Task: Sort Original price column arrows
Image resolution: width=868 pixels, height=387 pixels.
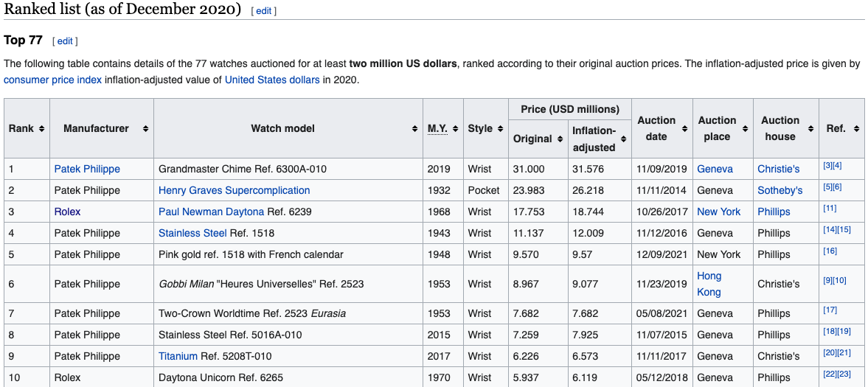Action: [559, 139]
